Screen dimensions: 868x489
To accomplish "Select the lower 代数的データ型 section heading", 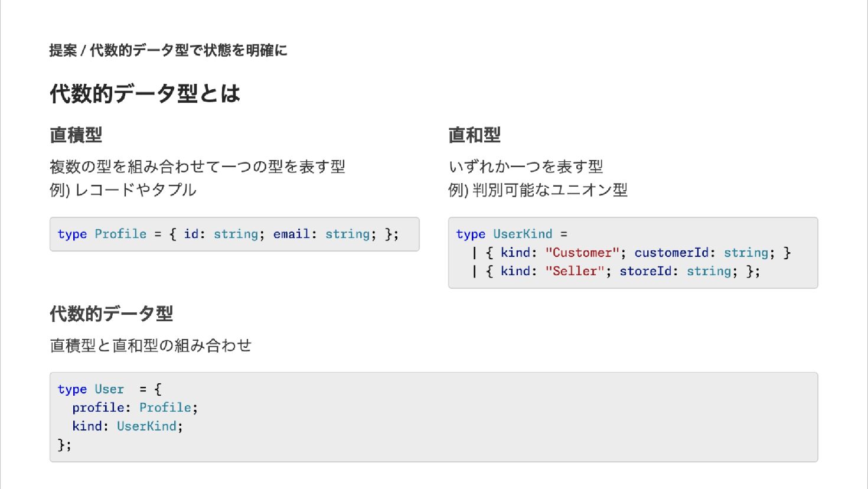I will click(111, 314).
